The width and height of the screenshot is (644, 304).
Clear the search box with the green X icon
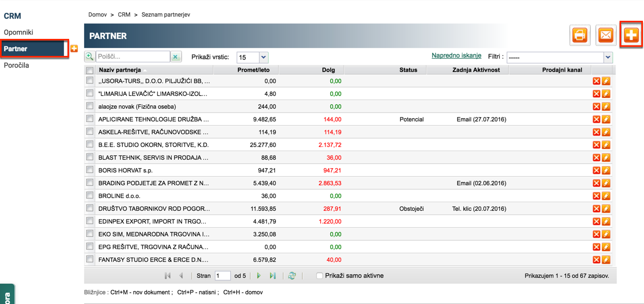175,56
